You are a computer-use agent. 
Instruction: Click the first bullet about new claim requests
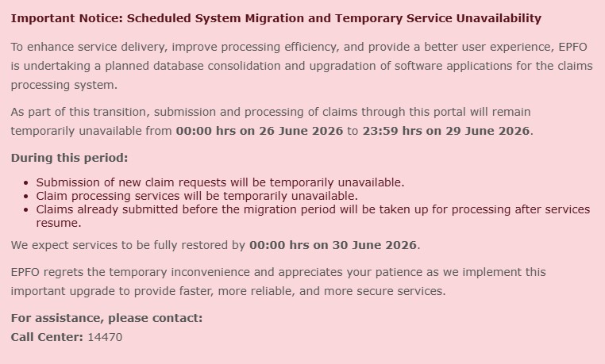[x=220, y=182]
